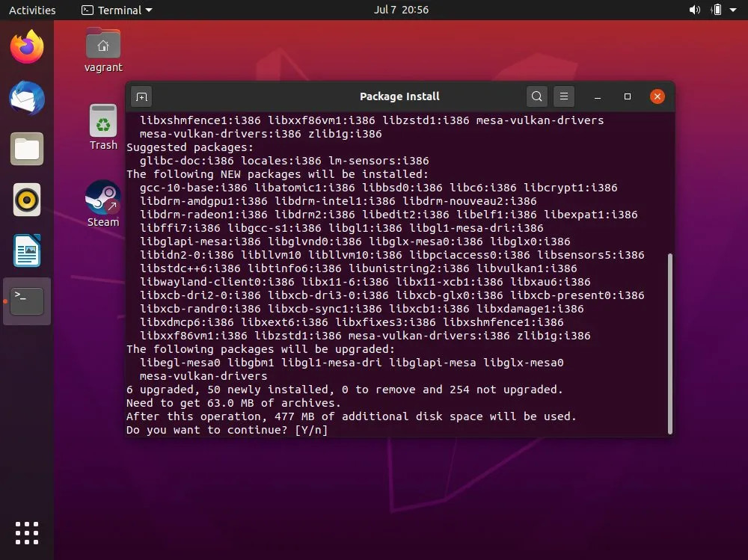Open Firefox from the dock
748x560 pixels.
click(27, 46)
